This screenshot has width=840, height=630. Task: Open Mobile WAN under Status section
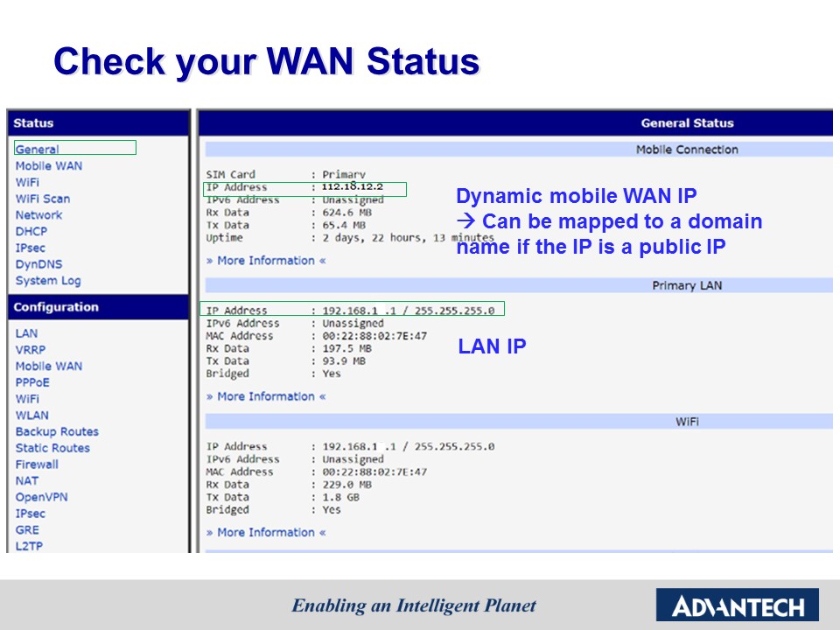point(48,166)
